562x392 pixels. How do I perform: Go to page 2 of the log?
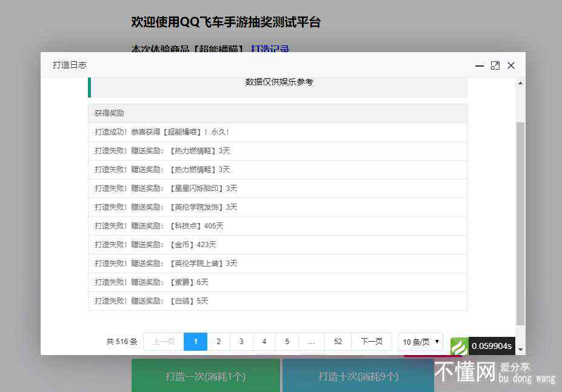click(x=218, y=342)
